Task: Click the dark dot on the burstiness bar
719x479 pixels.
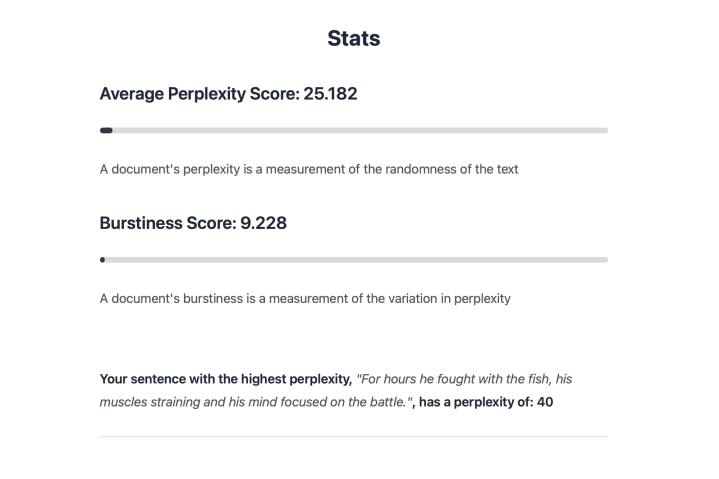Action: click(x=102, y=260)
